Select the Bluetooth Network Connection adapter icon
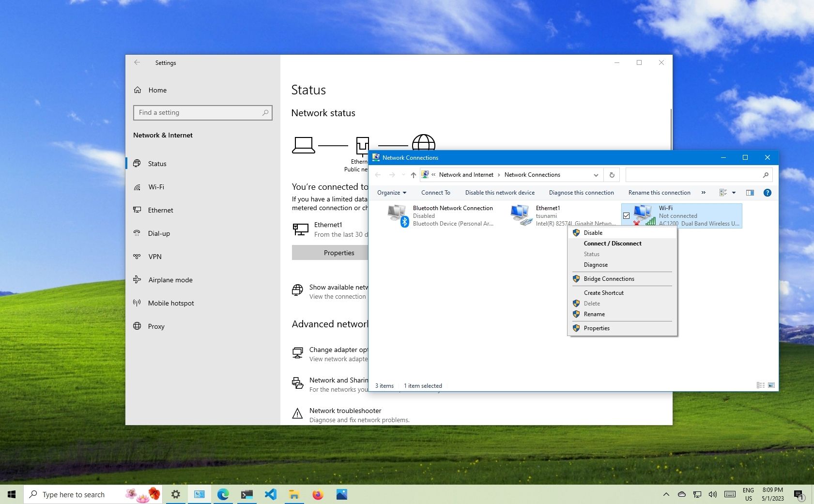 (x=397, y=214)
